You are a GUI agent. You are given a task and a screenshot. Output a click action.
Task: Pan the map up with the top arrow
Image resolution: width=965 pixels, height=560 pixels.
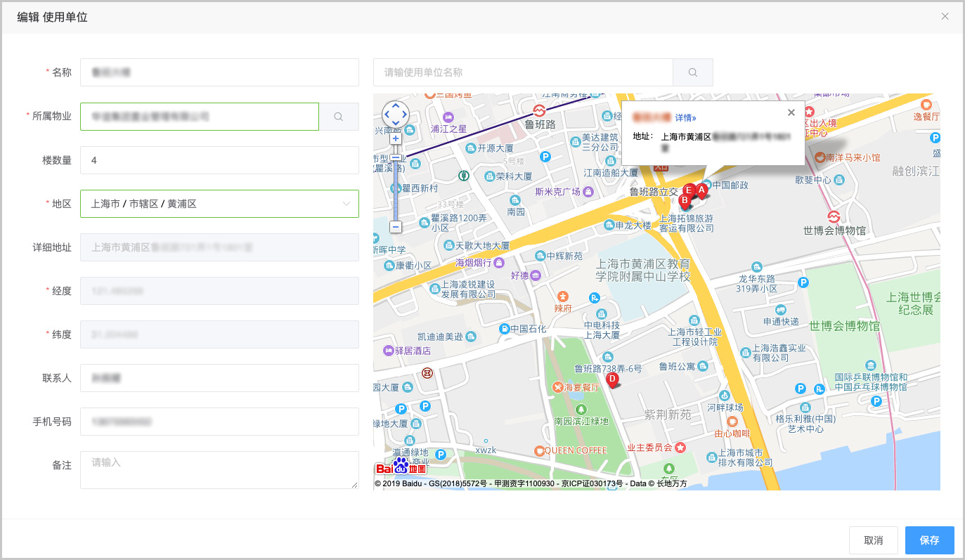(x=396, y=104)
